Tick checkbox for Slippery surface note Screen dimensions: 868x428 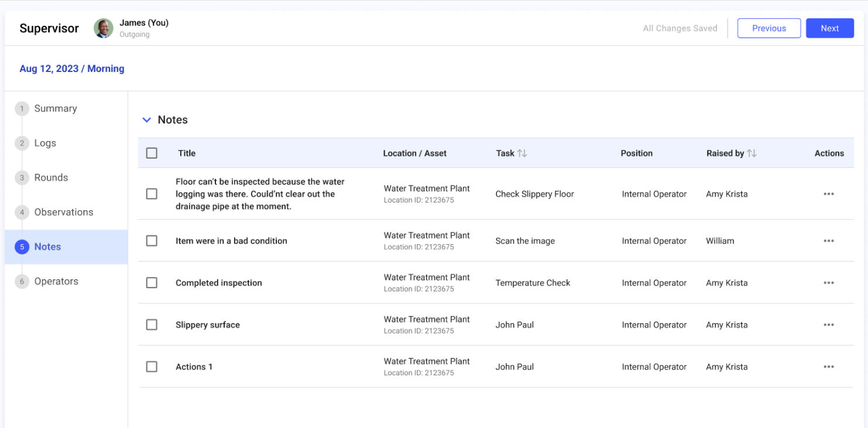pyautogui.click(x=152, y=325)
